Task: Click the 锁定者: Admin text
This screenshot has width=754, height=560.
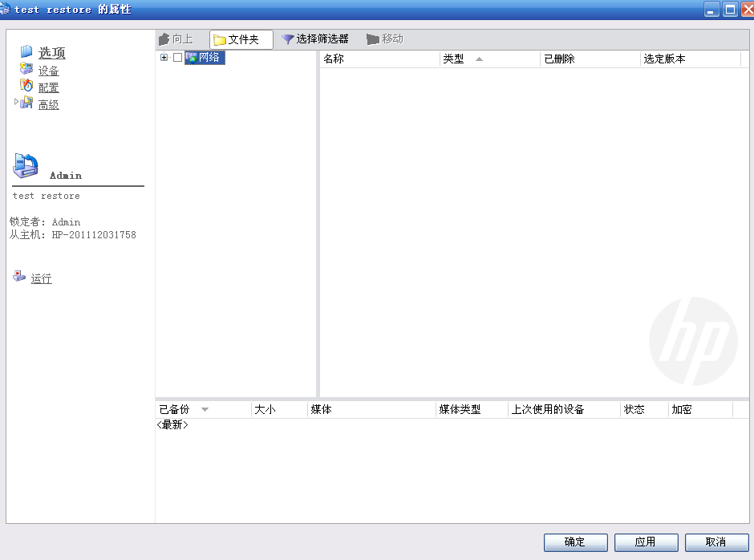Action: tap(45, 221)
